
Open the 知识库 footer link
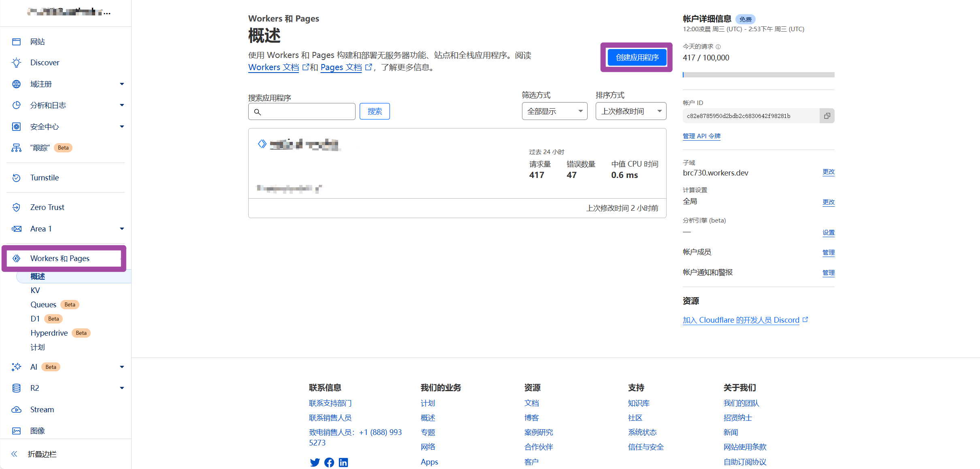click(x=639, y=403)
